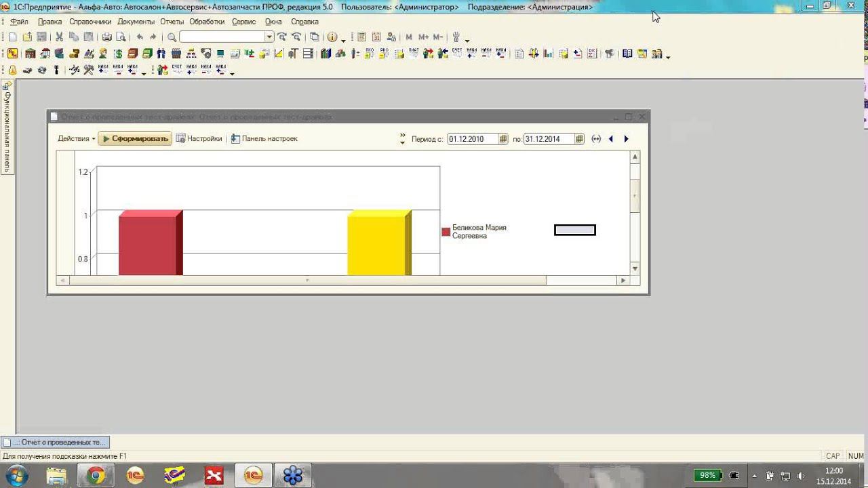Expand the hidden report toolbar items chevron

[x=403, y=139]
